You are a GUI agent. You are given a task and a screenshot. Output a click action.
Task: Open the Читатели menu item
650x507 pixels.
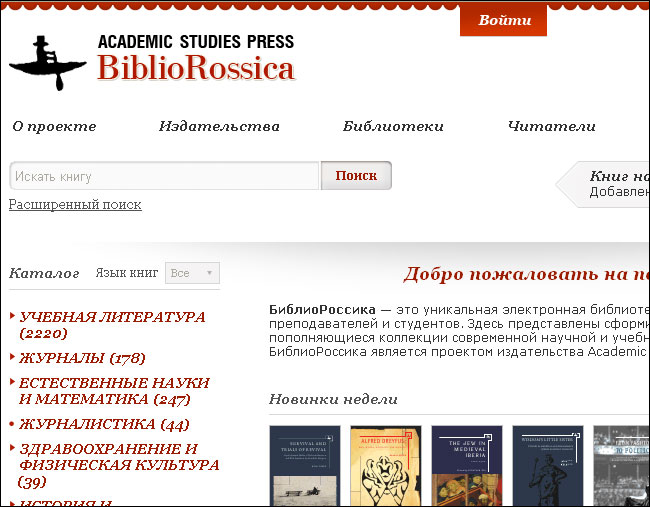[x=552, y=126]
